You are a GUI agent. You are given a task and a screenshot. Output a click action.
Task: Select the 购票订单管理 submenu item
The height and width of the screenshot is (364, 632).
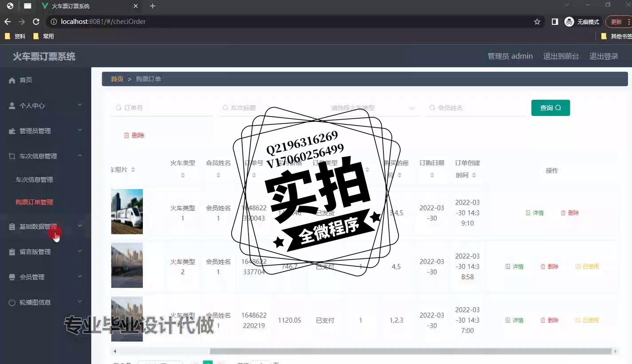click(x=34, y=202)
